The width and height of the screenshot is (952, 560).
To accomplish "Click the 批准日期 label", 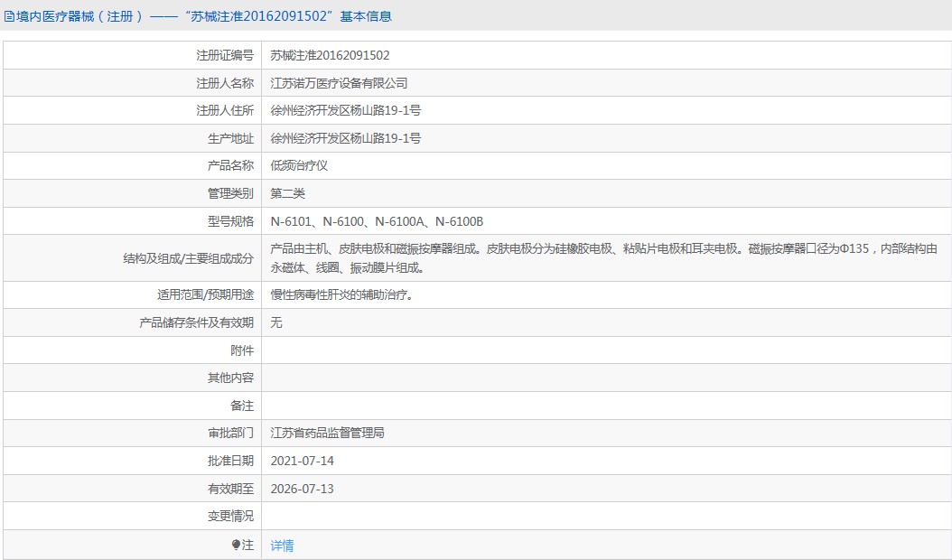I will 230,461.
